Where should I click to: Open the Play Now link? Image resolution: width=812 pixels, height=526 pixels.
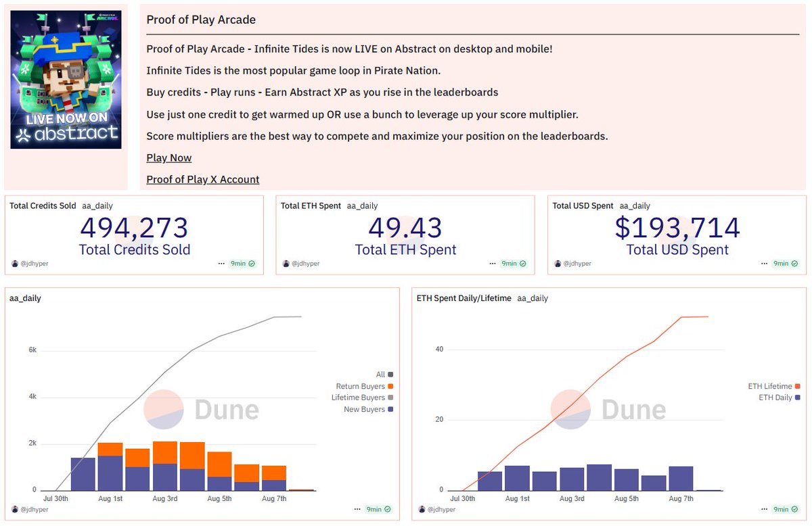(168, 158)
